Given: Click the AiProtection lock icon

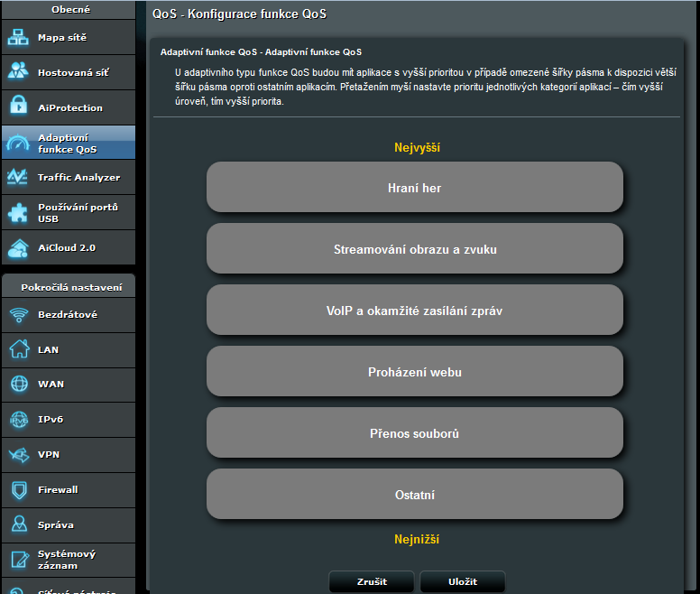Looking at the screenshot, I should coord(19,107).
